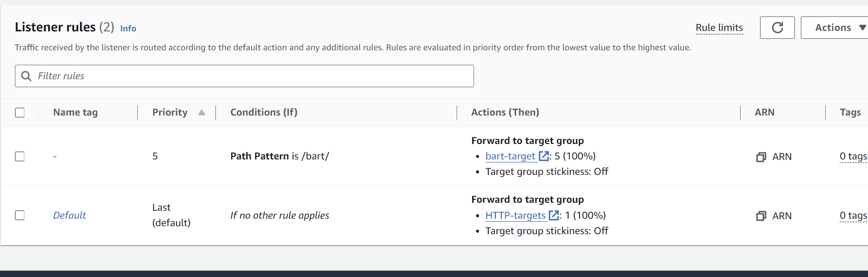This screenshot has height=277, width=868.
Task: Copy ARN icon for Default rule
Action: click(x=761, y=216)
